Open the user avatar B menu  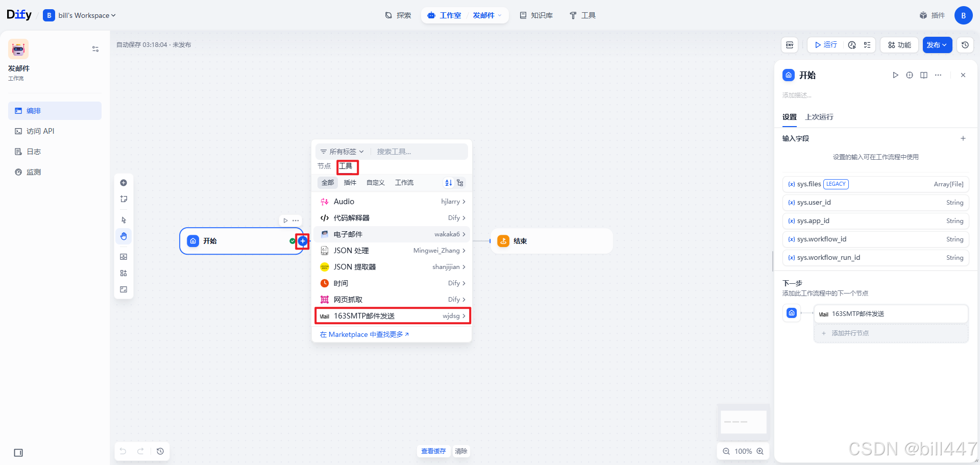point(964,15)
